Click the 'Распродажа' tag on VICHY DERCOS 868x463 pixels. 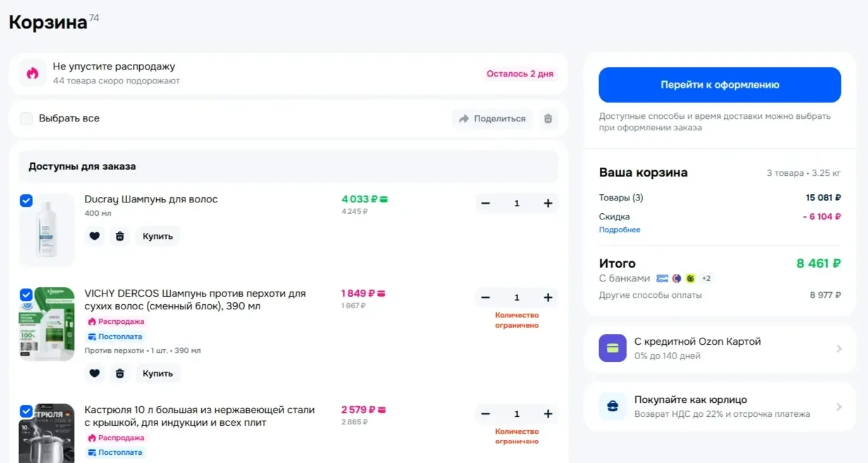(116, 321)
